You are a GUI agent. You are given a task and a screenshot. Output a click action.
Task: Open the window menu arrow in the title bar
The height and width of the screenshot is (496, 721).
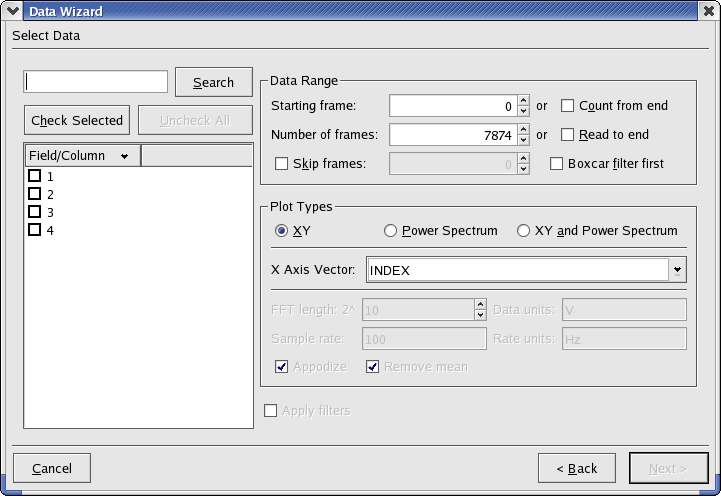point(12,10)
